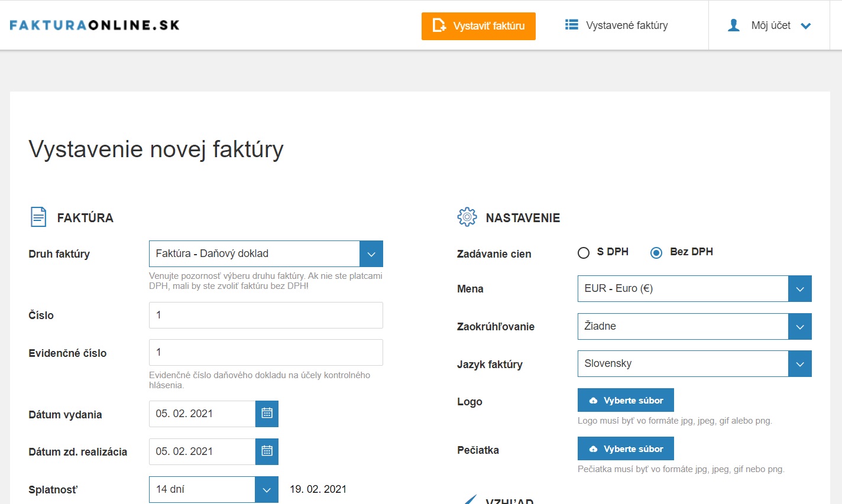
Task: Expand the Druh faktúry dropdown
Action: (371, 254)
